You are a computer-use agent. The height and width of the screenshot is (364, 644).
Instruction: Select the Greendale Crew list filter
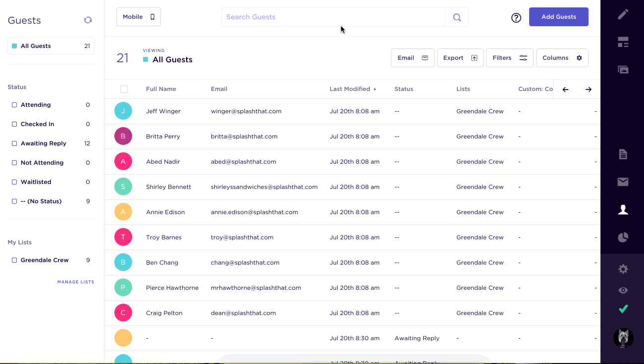51,260
